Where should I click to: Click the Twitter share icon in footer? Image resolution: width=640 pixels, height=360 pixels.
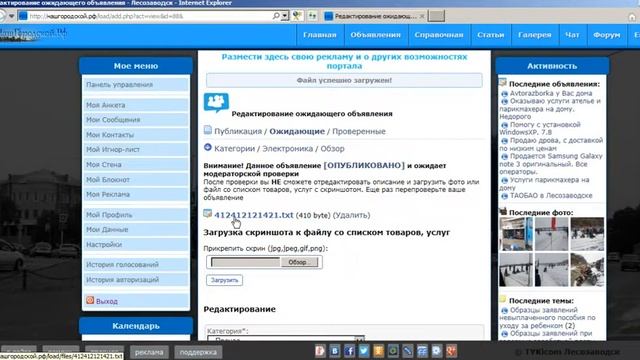click(364, 351)
